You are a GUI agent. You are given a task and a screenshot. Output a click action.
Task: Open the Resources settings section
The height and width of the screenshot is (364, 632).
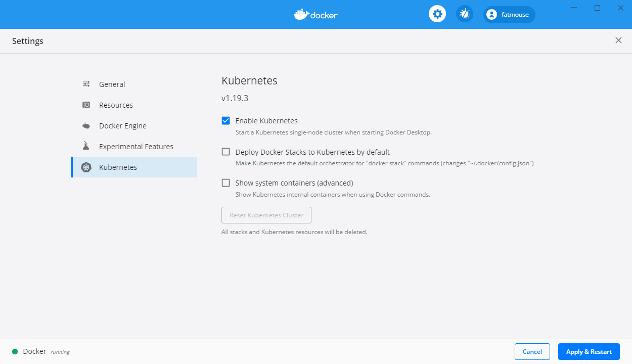pos(134,105)
